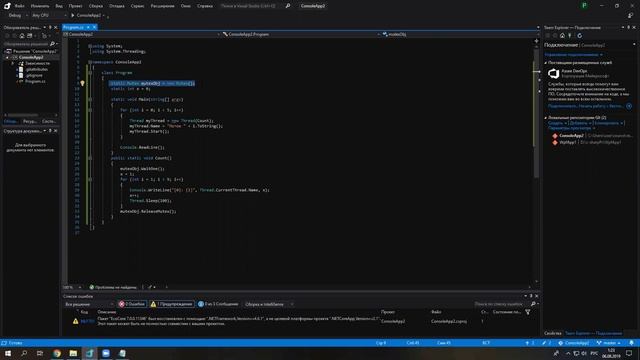
Task: Collapse the Main method code block
Action: (90, 99)
